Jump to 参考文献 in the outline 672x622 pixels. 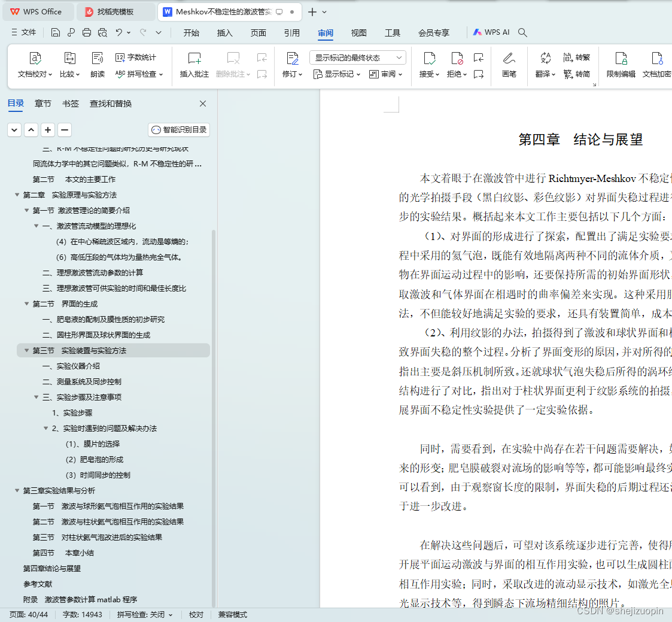click(x=38, y=584)
